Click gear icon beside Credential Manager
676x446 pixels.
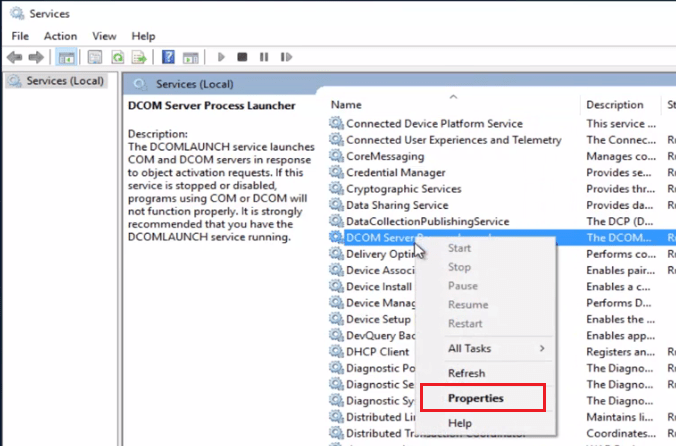click(x=336, y=172)
